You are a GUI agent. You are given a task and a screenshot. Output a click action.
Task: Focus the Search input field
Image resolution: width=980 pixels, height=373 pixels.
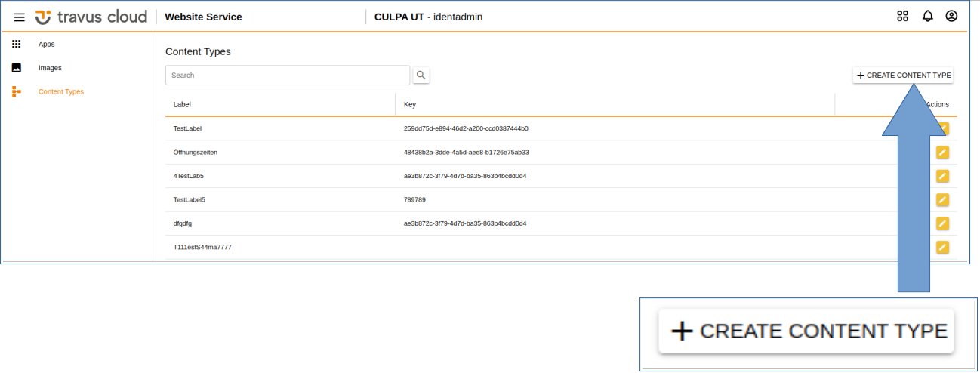[x=287, y=76]
